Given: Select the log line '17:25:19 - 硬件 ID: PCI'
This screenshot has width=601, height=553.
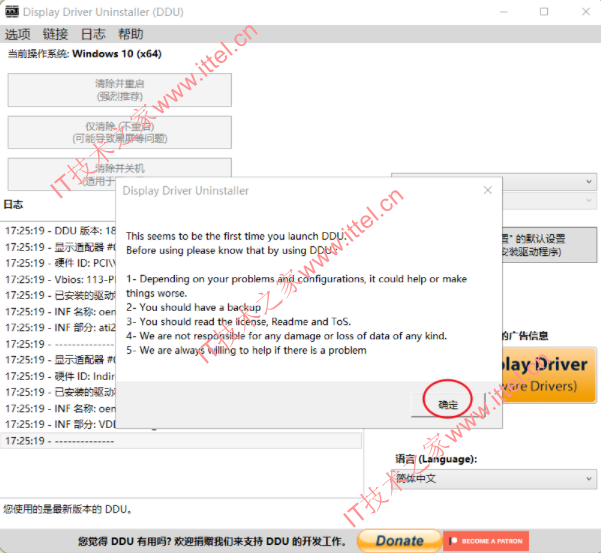Looking at the screenshot, I should coord(60,263).
